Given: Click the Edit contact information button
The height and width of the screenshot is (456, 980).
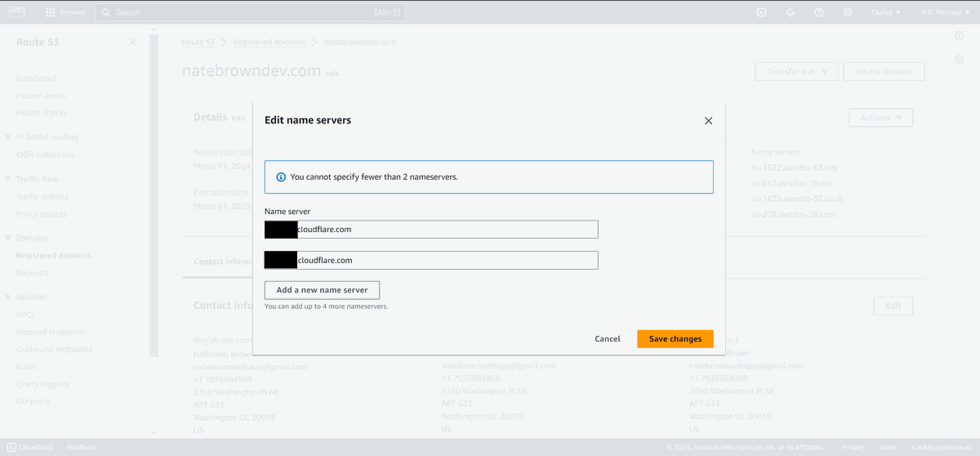Looking at the screenshot, I should tap(893, 306).
